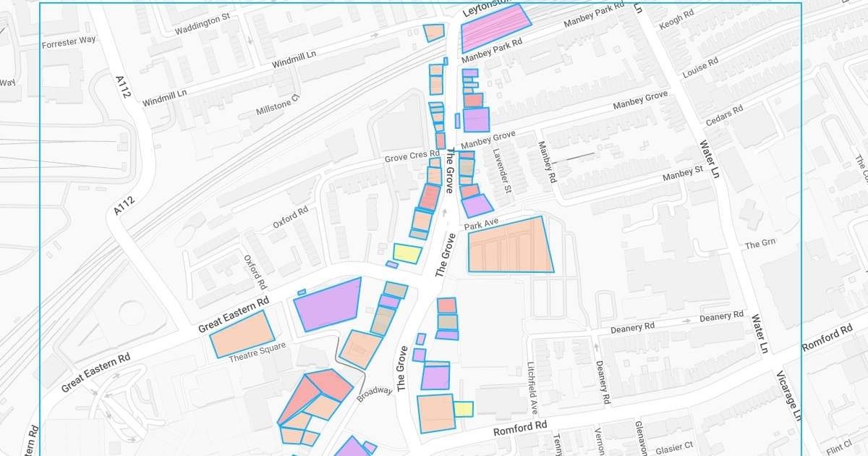Click the large orange block below Park Ave
868x456 pixels.
pos(510,246)
